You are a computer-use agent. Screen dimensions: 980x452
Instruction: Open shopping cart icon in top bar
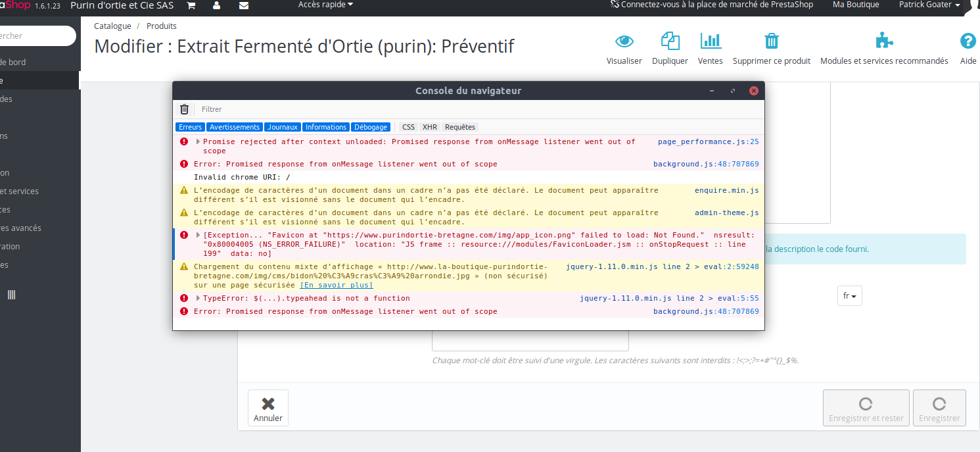pyautogui.click(x=191, y=5)
